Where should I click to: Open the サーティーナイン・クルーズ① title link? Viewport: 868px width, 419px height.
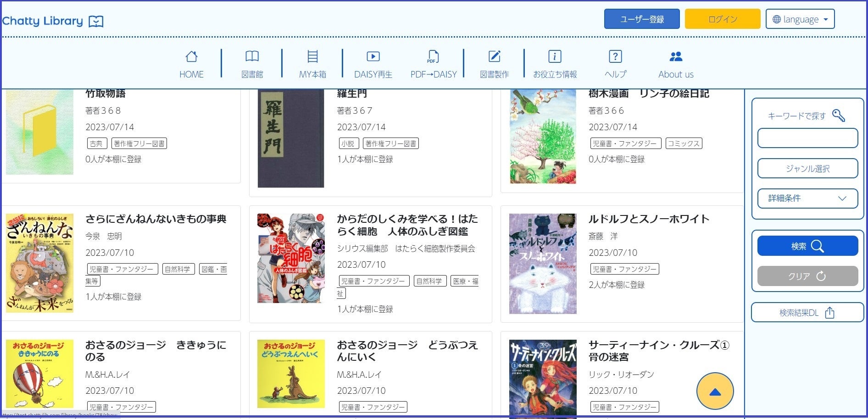click(x=659, y=351)
